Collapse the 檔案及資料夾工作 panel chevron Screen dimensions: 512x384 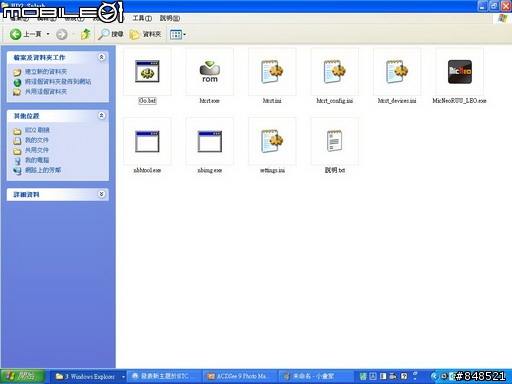102,57
